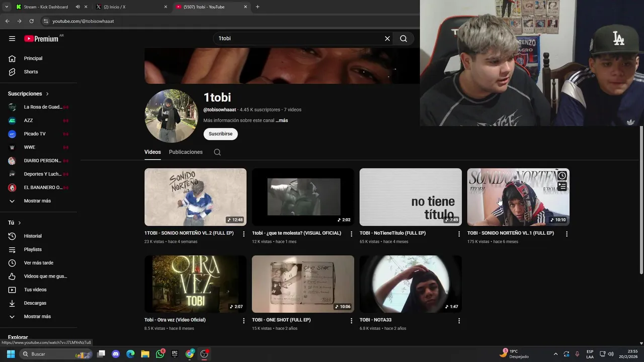Open the Windows Start menu

(11, 354)
